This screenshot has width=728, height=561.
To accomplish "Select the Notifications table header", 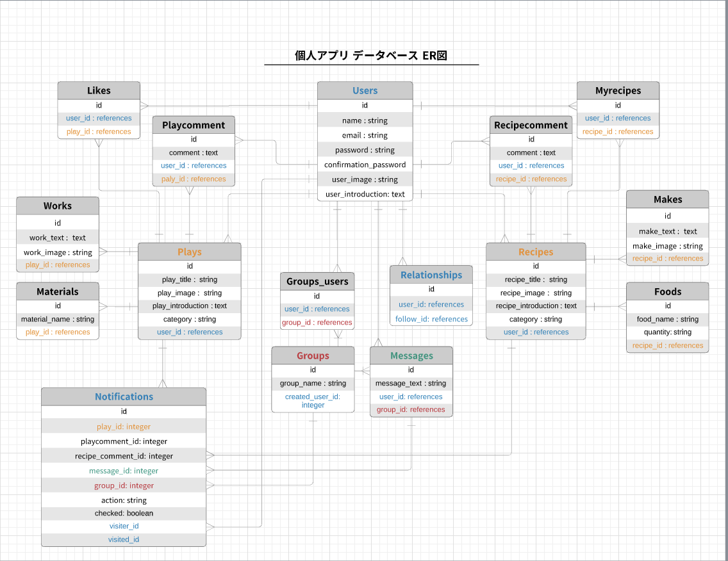I will click(x=123, y=396).
